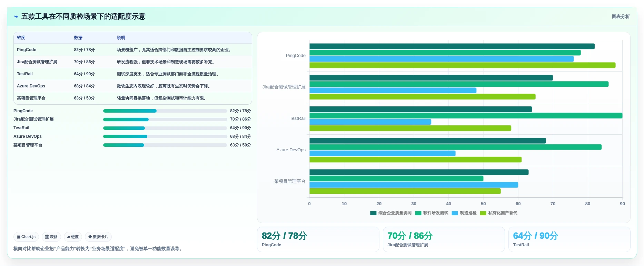Toggle the 制造巡检 legend item

pos(464,213)
